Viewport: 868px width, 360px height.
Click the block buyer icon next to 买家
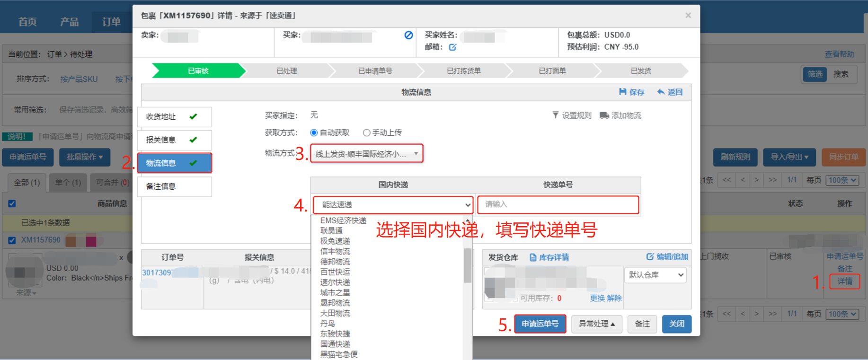[408, 35]
